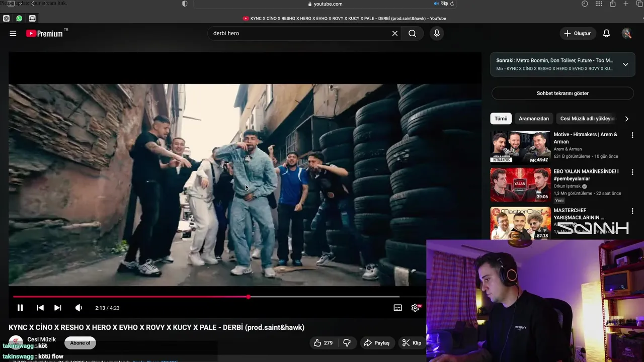
Task: Mute the video volume
Action: [x=79, y=308]
